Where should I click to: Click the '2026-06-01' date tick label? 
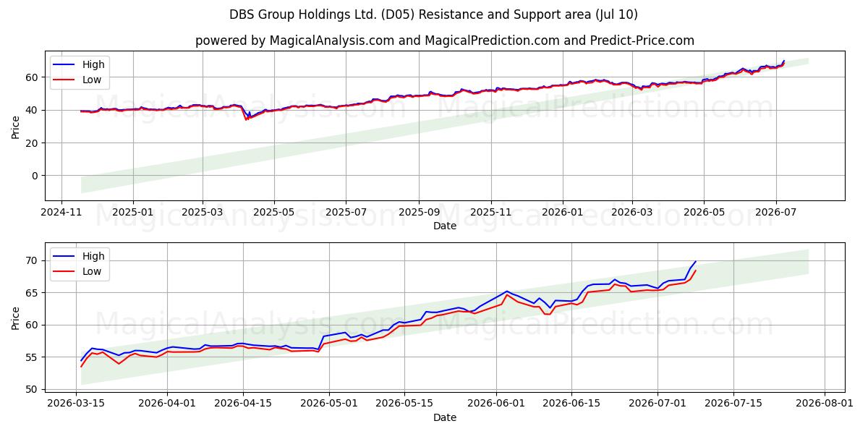pos(496,404)
